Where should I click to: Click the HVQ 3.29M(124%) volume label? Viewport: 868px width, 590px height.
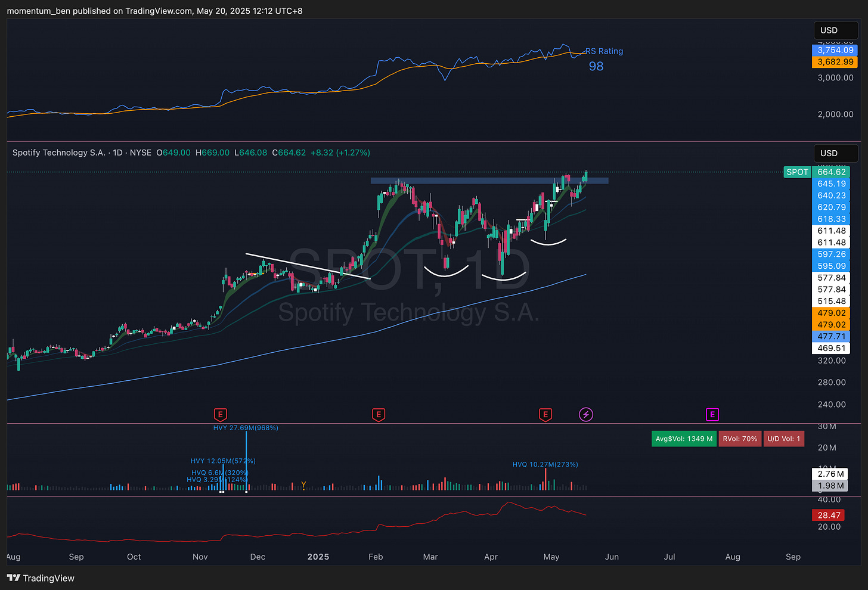pos(217,480)
